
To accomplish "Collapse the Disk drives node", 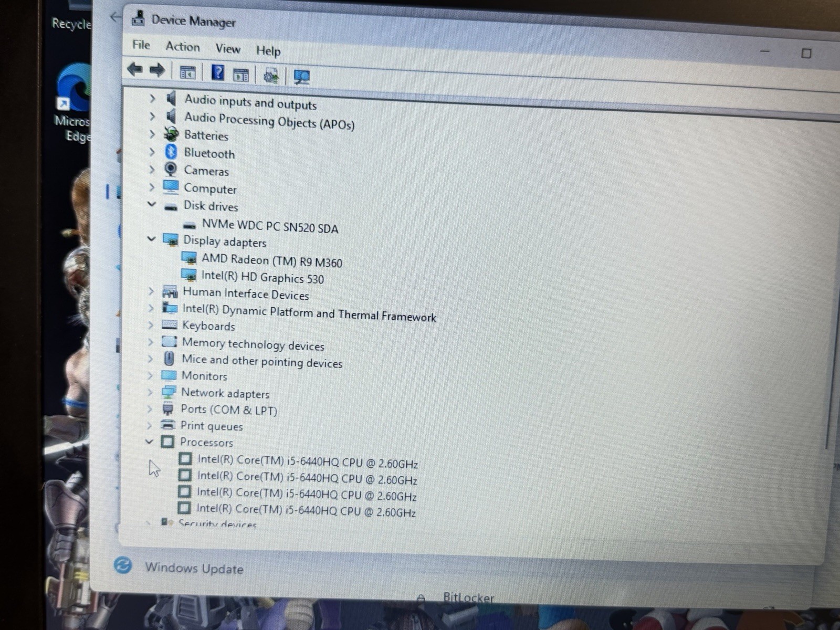I will point(151,204).
